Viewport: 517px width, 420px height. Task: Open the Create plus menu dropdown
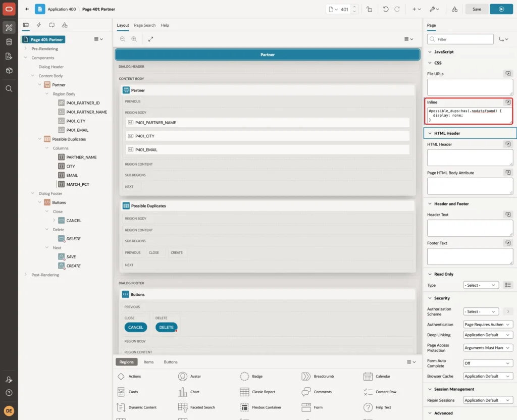point(417,9)
